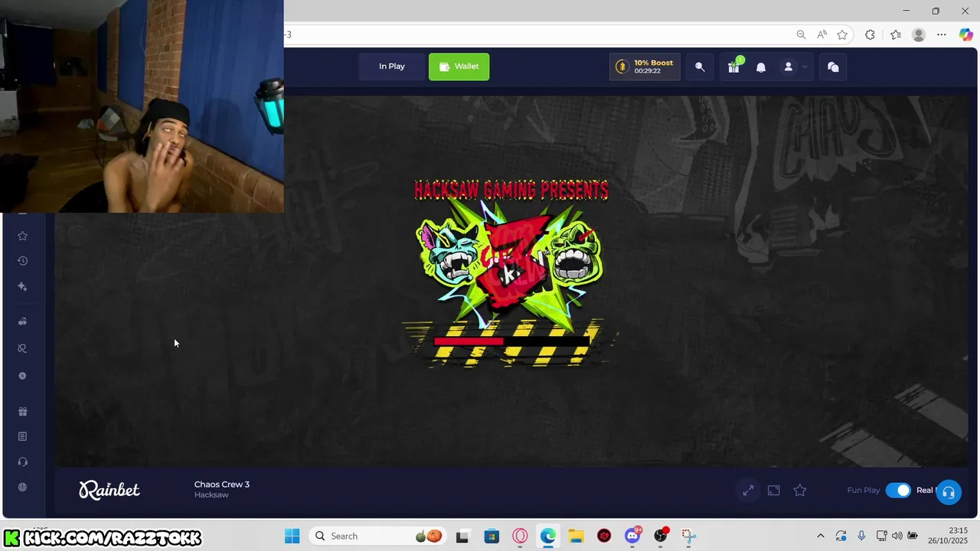Open the volume control in tray

[x=897, y=536]
